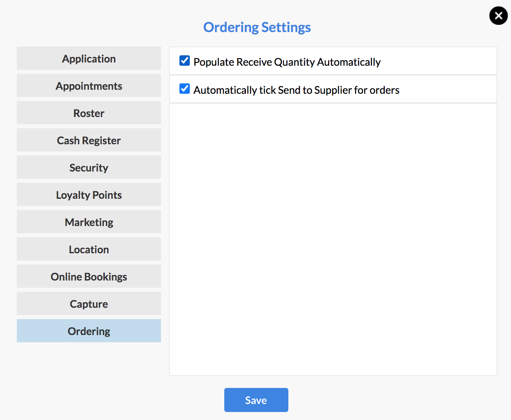The width and height of the screenshot is (511, 420).
Task: Click the Automatically tick Send to Supplier label
Action: [x=296, y=90]
